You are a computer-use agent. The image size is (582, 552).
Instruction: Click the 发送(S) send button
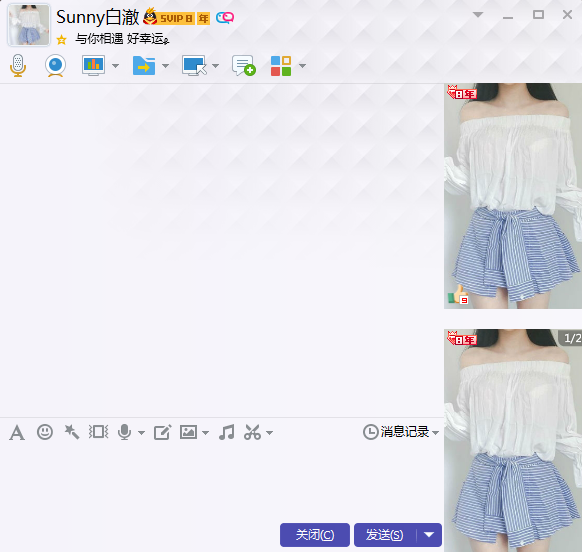pyautogui.click(x=385, y=535)
